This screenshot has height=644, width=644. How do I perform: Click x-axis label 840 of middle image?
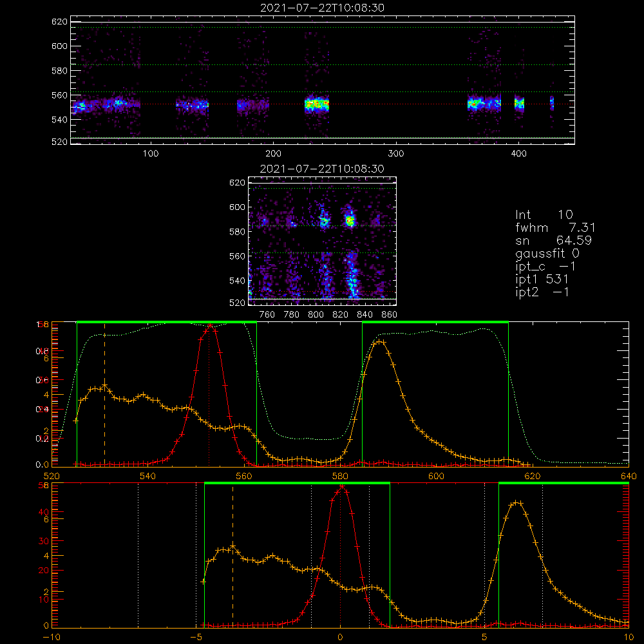365,315
